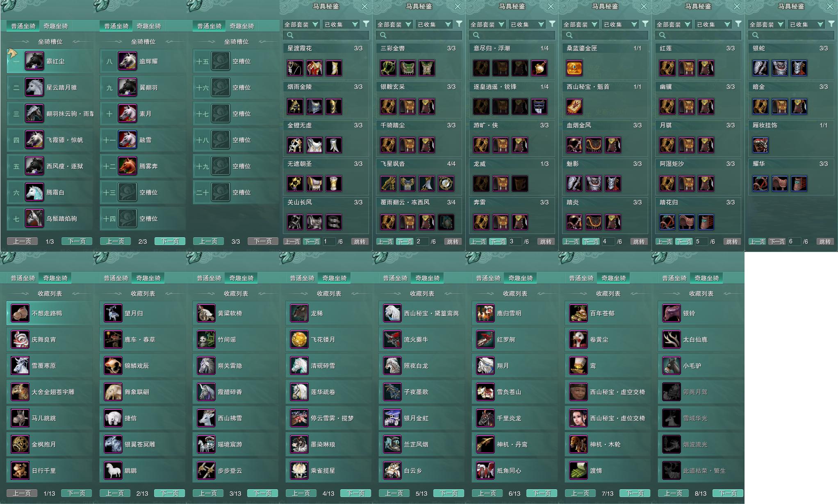The image size is (838, 504).
Task: Select the 此道枯荣·繁生 list row
Action: click(701, 470)
